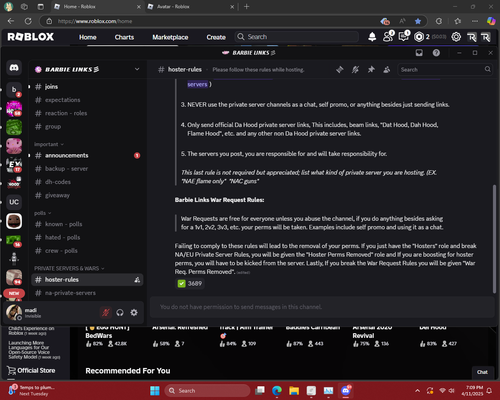Go to Roblox Home nav link
The width and height of the screenshot is (500, 400).
[x=88, y=37]
